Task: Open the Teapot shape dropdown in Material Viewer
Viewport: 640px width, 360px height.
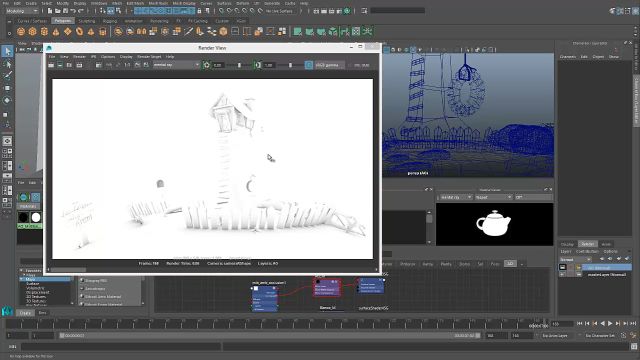Action: pos(493,197)
